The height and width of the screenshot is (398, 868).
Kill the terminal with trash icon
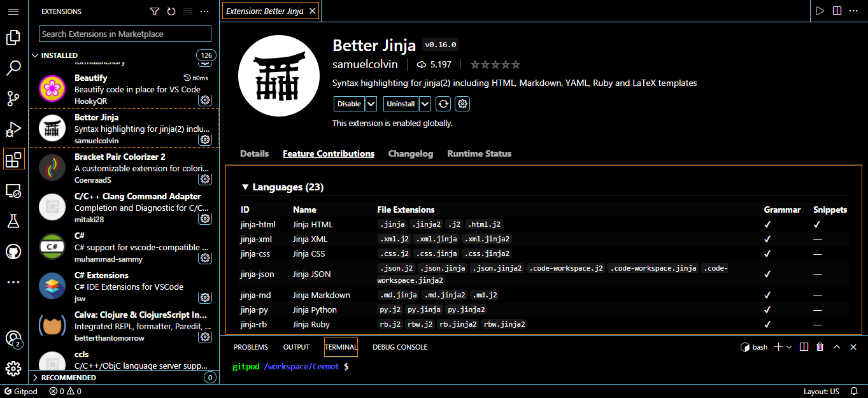820,347
